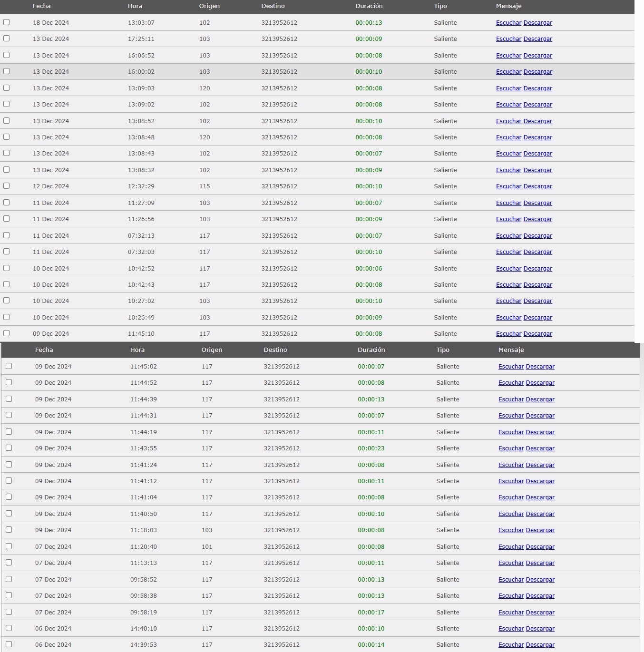Viewport: 644px width, 652px height.
Task: Play the 10:27:02 call with Escuchar
Action: pos(508,301)
